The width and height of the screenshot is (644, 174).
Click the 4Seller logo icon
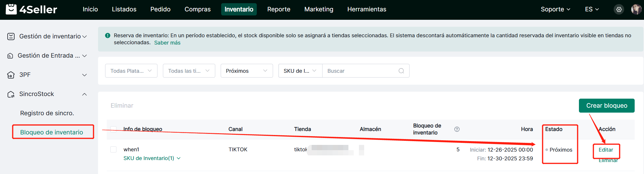point(11,9)
